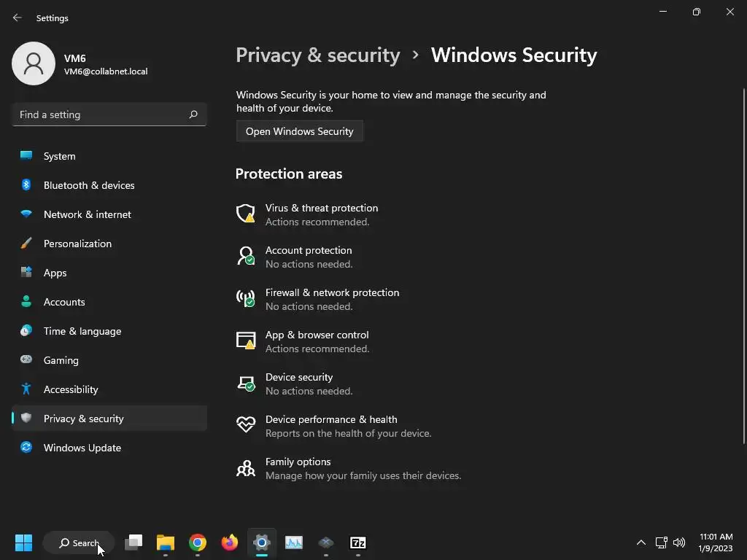Open Device performance & health
This screenshot has height=560, width=747.
(331, 419)
